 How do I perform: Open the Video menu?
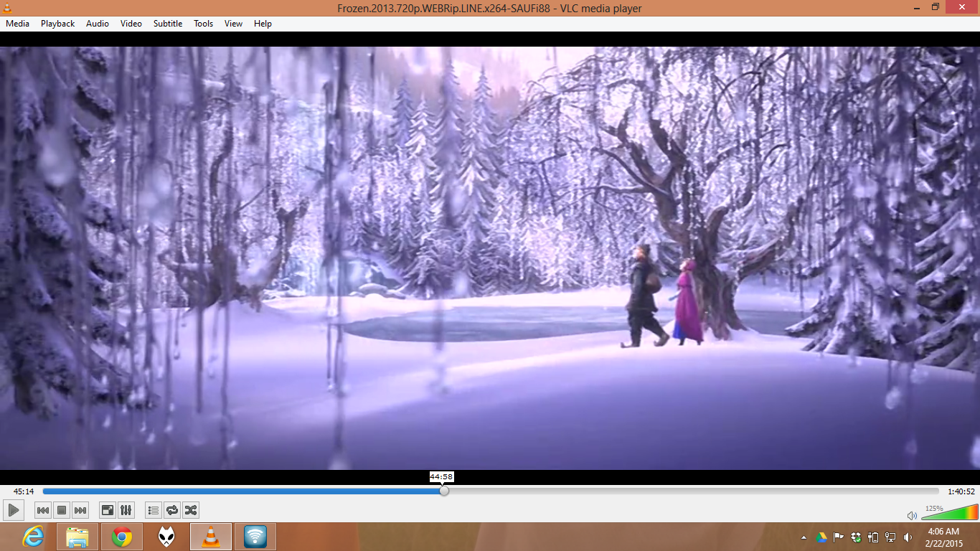131,24
